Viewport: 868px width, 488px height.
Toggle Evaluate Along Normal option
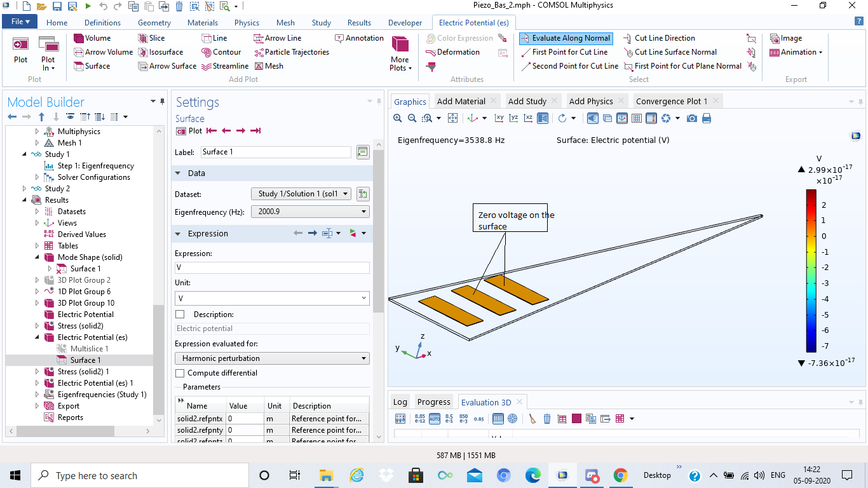(x=566, y=38)
